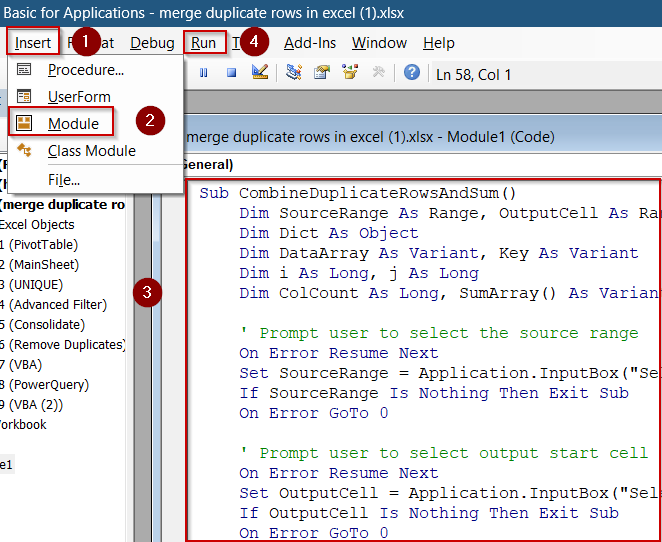The height and width of the screenshot is (542, 662).
Task: Select the (VBA) sheet item
Action: click(x=21, y=364)
